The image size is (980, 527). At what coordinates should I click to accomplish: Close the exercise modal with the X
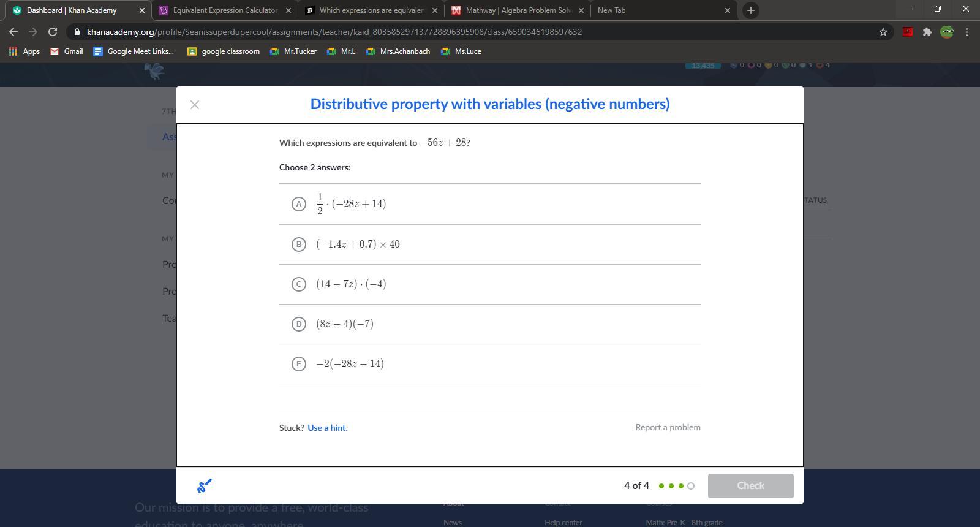(x=195, y=105)
